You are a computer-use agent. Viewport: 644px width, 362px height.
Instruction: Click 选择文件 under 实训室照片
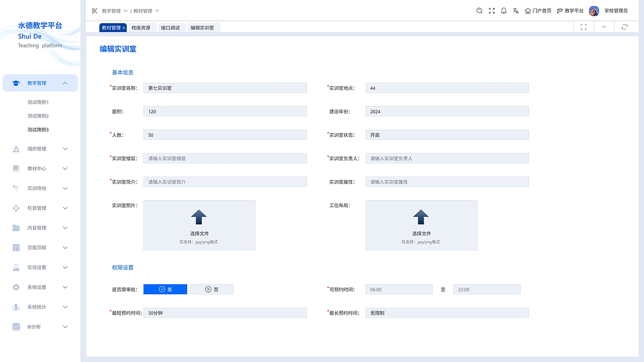pyautogui.click(x=199, y=234)
